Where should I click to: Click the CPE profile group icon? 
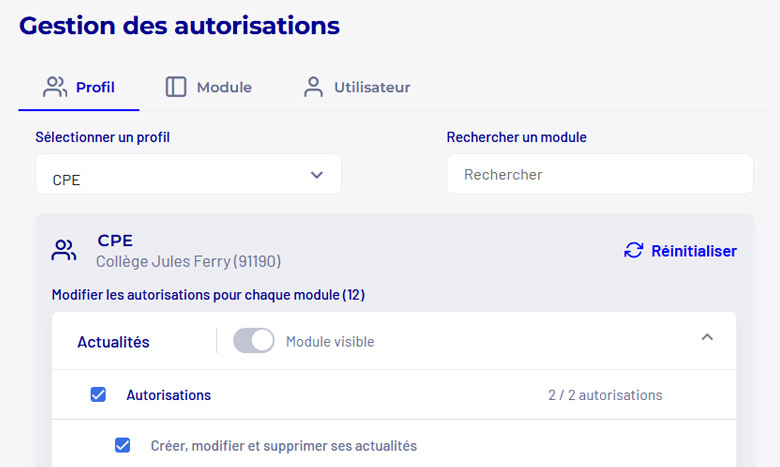(64, 250)
